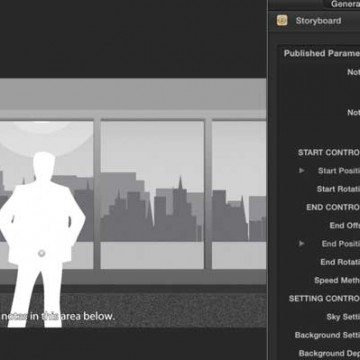Viewport: 360px width, 360px height.
Task: Open the Speed Method parameter
Action: [337, 280]
